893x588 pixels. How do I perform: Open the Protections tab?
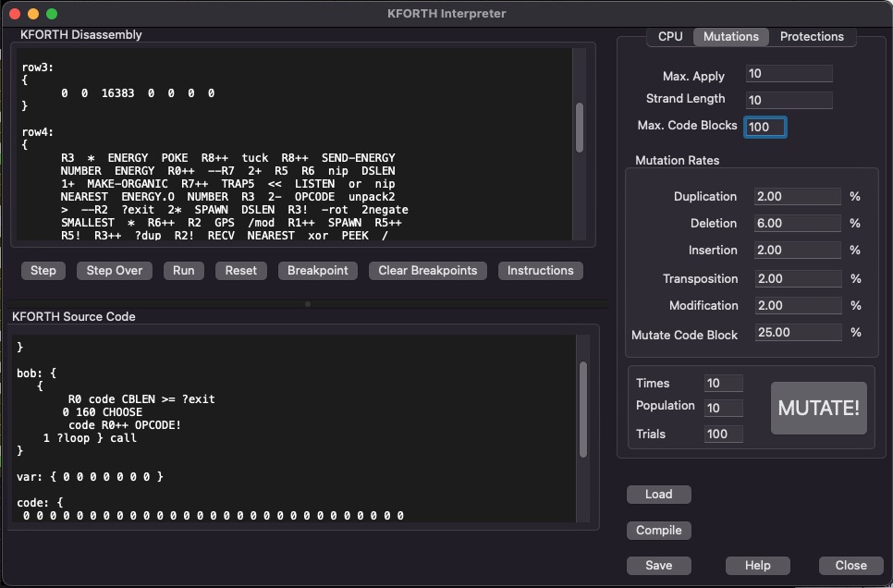click(812, 36)
